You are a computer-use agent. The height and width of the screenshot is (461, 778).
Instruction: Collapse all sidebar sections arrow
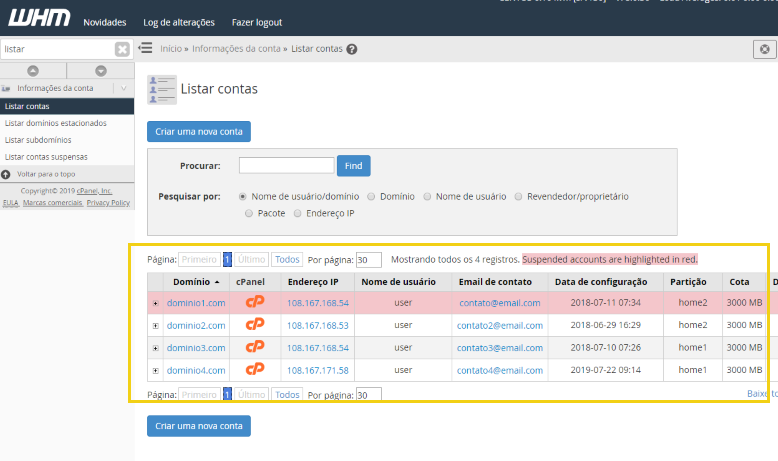33,71
